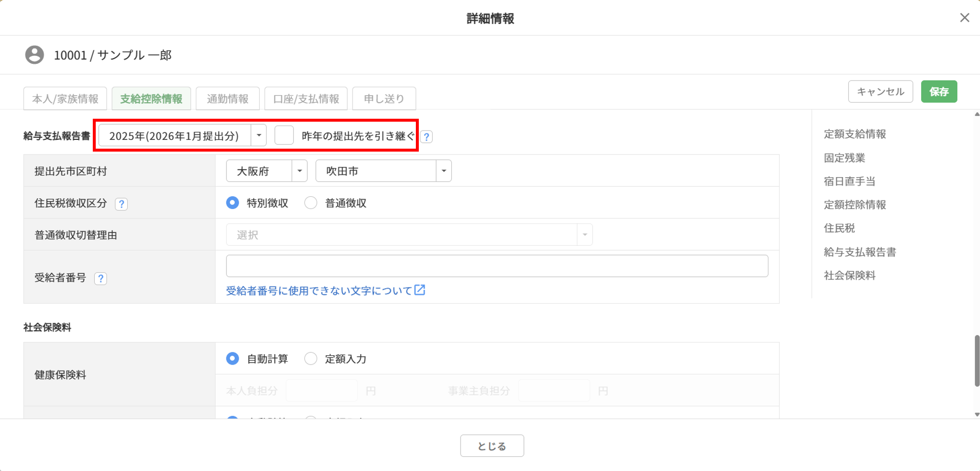Click the vertical scrollbar thumb
980x471 pixels.
[x=977, y=361]
